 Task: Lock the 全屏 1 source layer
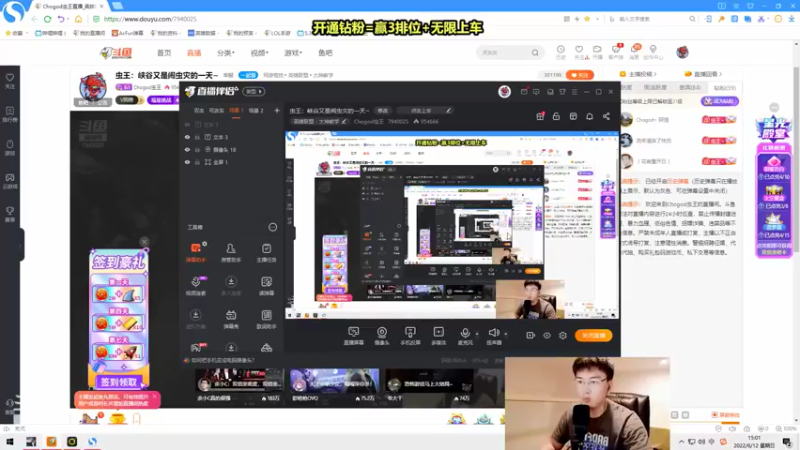pos(197,162)
